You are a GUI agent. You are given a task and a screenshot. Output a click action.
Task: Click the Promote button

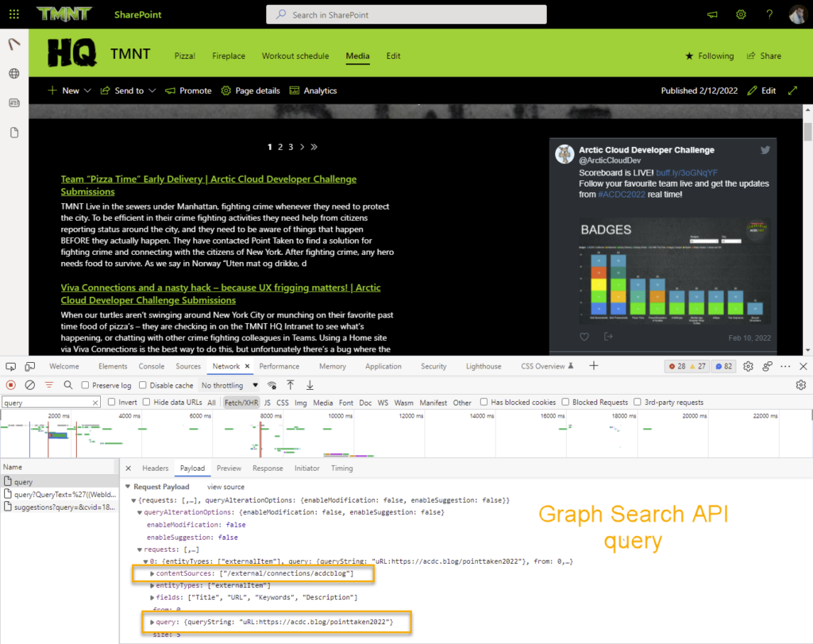pyautogui.click(x=188, y=91)
